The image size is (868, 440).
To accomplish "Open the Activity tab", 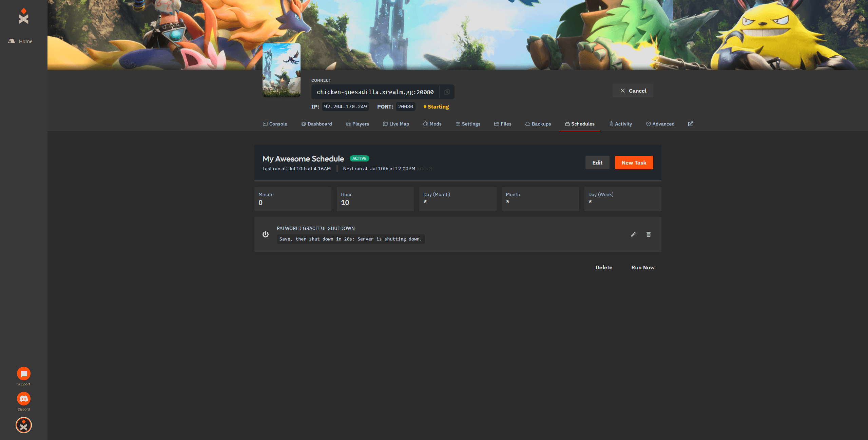I will 620,124.
